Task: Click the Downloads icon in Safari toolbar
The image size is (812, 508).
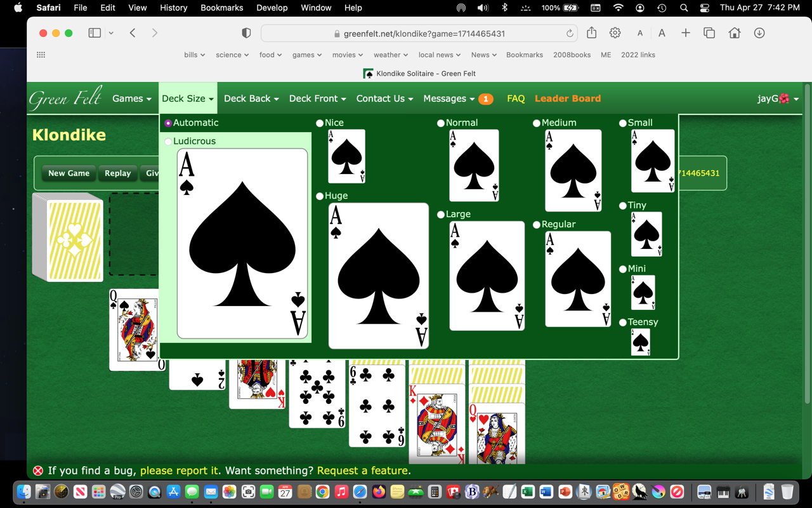Action: 759,32
